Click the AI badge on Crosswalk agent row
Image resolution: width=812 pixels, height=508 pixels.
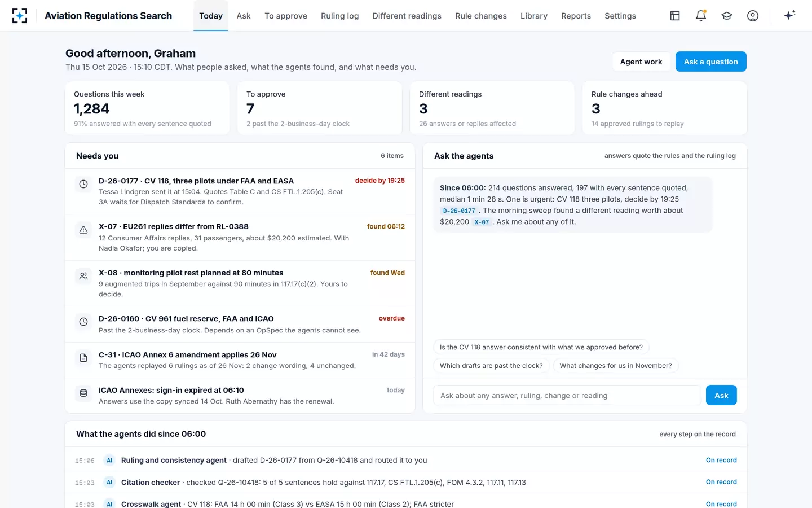point(109,504)
